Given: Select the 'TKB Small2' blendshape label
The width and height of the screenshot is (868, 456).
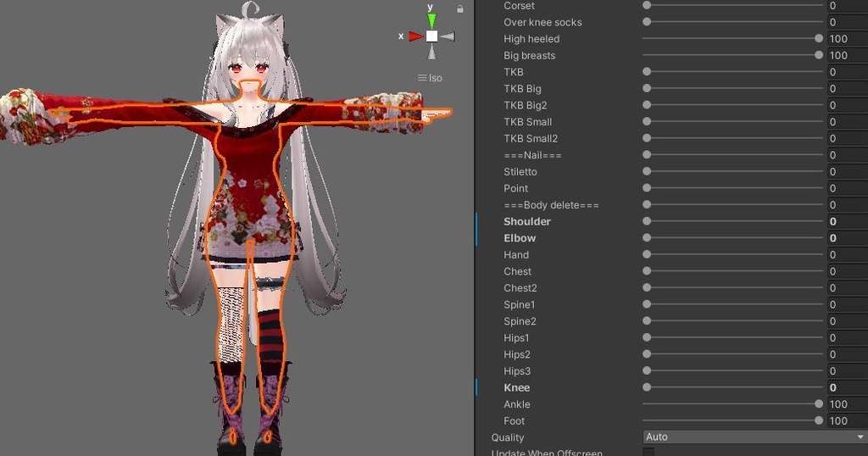Looking at the screenshot, I should click(531, 138).
